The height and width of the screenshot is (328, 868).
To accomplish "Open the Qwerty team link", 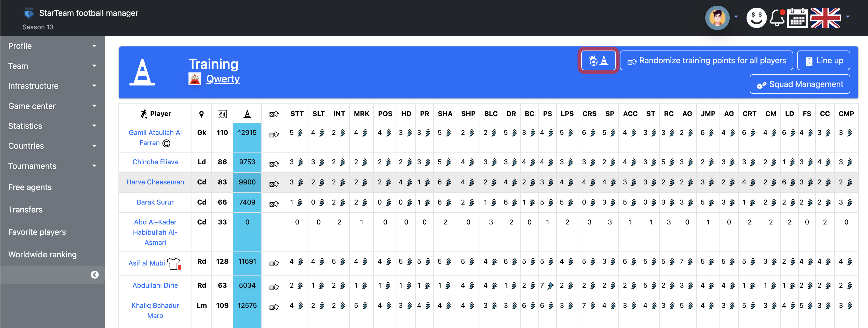I will click(x=223, y=79).
